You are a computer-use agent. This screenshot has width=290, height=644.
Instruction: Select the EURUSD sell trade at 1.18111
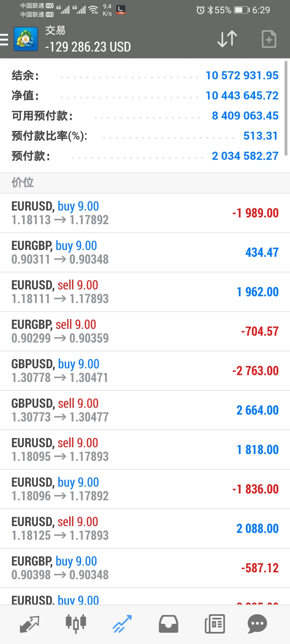(x=145, y=292)
